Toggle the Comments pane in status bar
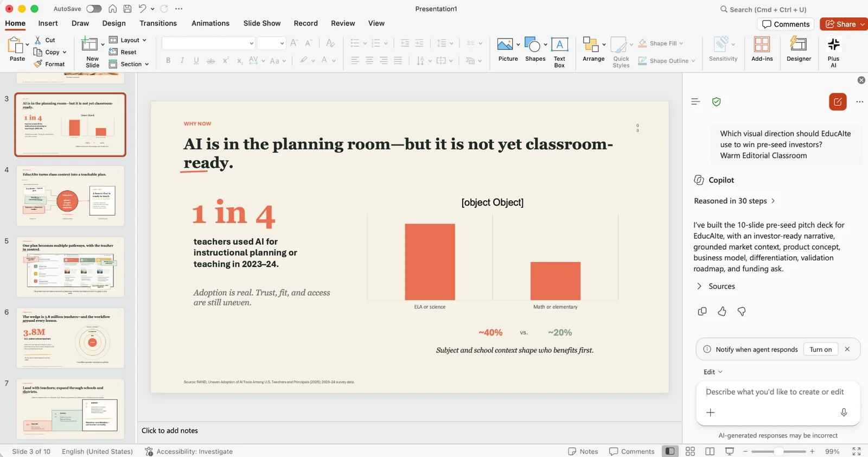This screenshot has height=457, width=868. (x=631, y=452)
